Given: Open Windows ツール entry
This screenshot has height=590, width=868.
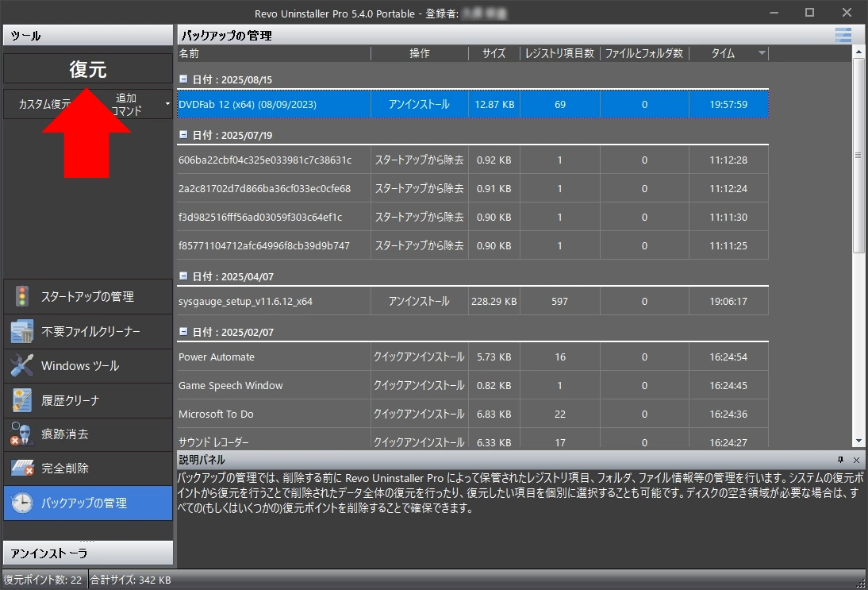Looking at the screenshot, I should coord(88,365).
